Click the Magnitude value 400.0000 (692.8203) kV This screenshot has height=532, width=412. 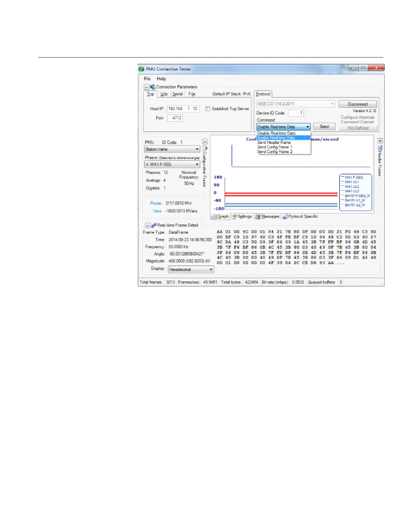[189, 261]
